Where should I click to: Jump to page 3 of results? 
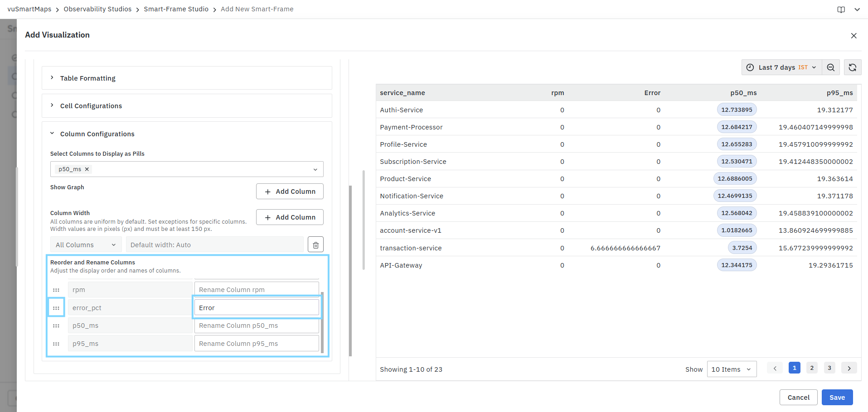coord(829,368)
